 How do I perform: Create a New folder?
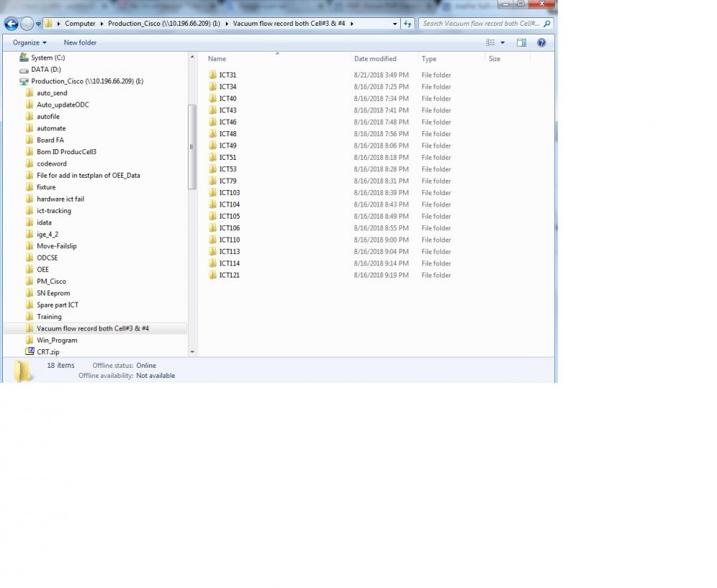click(80, 42)
